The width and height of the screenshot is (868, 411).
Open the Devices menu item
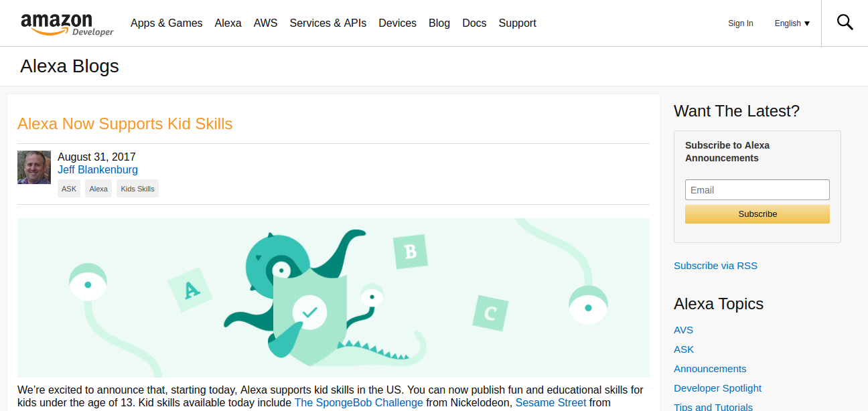[397, 23]
